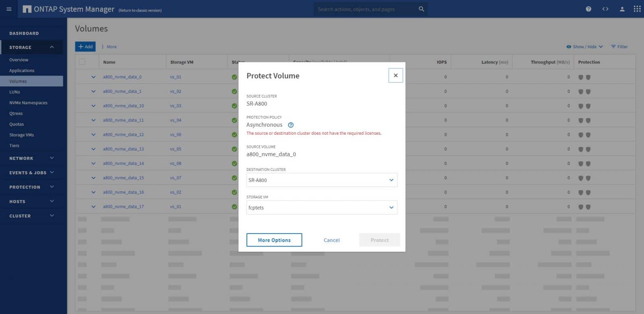Click Return to classic version link
Screen dimensions: 644x314
point(140,10)
